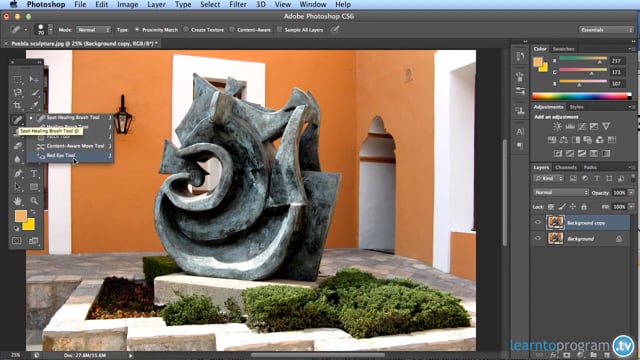
Task: Lock transparent pixels on the layer
Action: coord(551,207)
